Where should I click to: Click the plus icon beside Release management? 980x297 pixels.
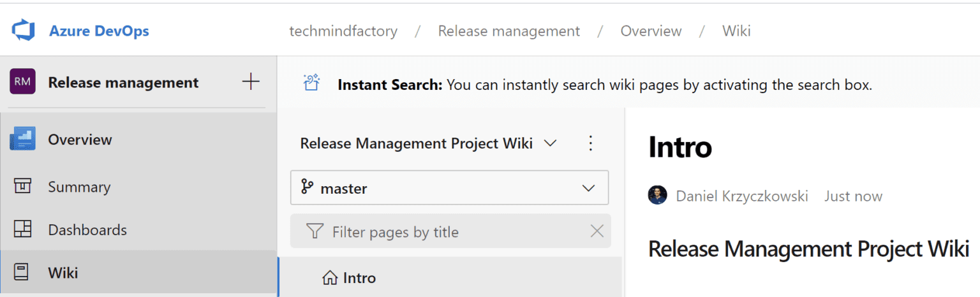[251, 82]
